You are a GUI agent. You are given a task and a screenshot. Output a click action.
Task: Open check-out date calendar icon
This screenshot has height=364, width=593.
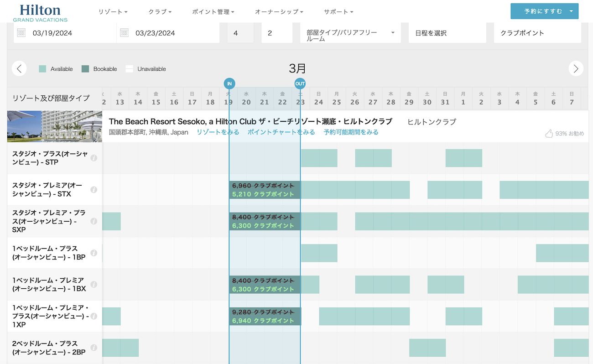point(125,33)
